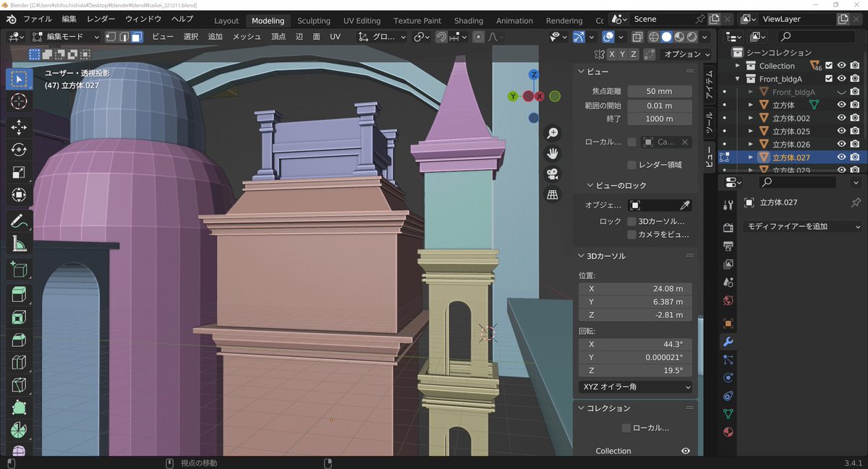Select the Measure tool
Image resolution: width=868 pixels, height=469 pixels.
point(19,244)
